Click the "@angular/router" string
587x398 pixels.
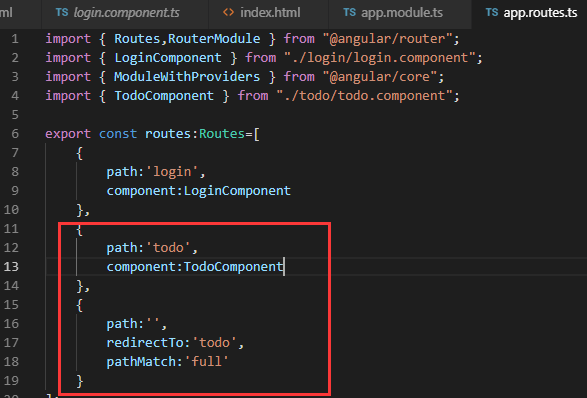(388, 39)
